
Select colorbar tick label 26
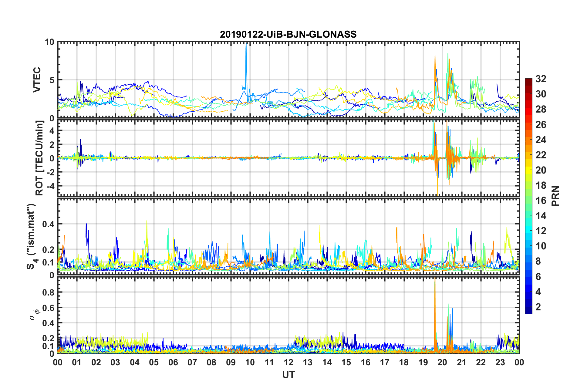541,125
